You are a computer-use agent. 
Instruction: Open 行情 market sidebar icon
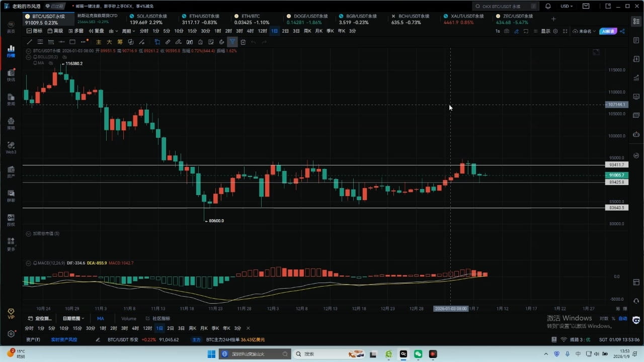pos(11,51)
